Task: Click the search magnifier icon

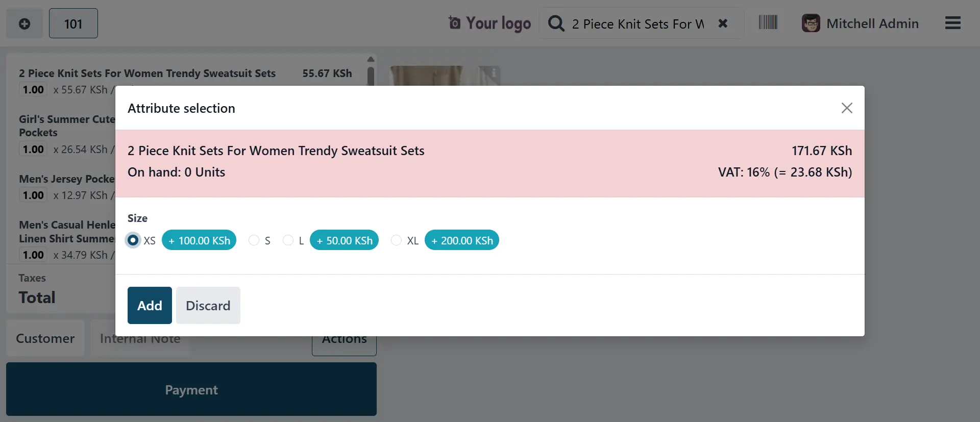Action: [556, 23]
